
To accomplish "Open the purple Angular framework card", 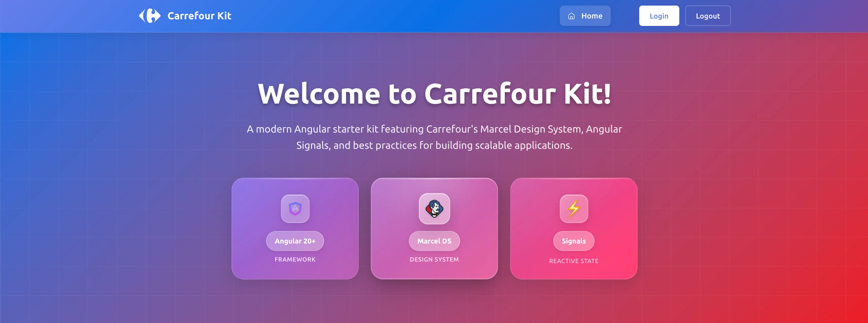I will 295,229.
